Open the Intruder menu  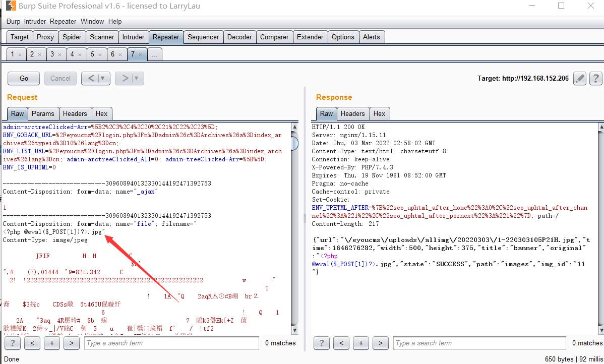35,22
